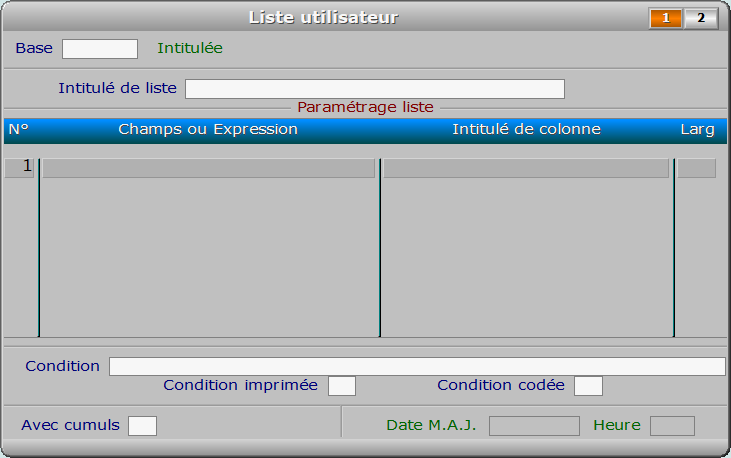Click the Paramétrage liste section title

(366, 107)
